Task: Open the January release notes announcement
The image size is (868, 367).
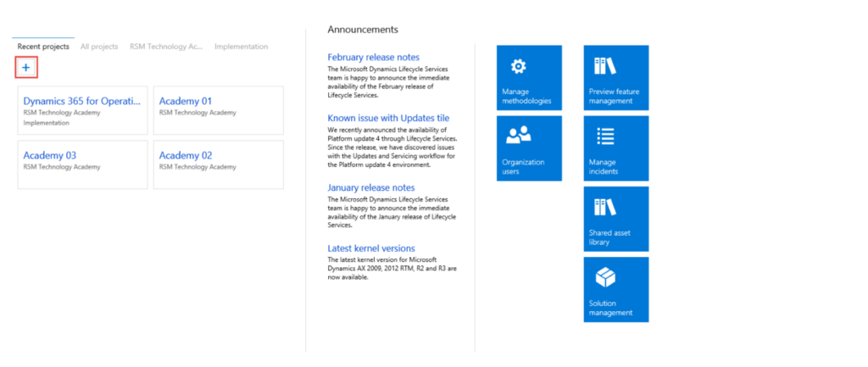Action: pos(371,187)
